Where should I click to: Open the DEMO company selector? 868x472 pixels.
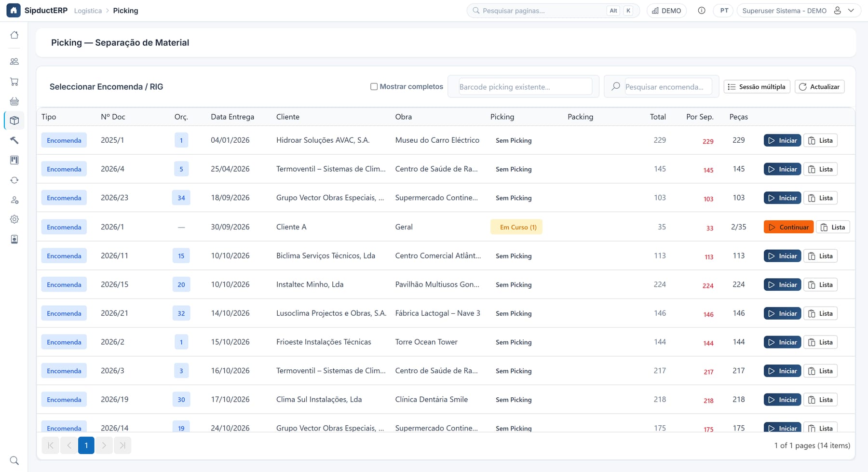click(666, 11)
